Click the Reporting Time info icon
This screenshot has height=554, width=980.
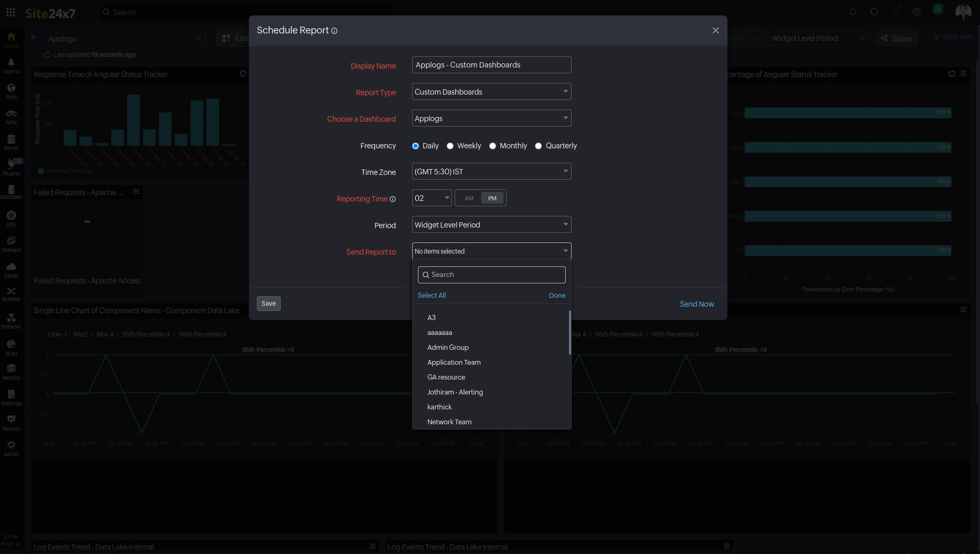click(393, 199)
